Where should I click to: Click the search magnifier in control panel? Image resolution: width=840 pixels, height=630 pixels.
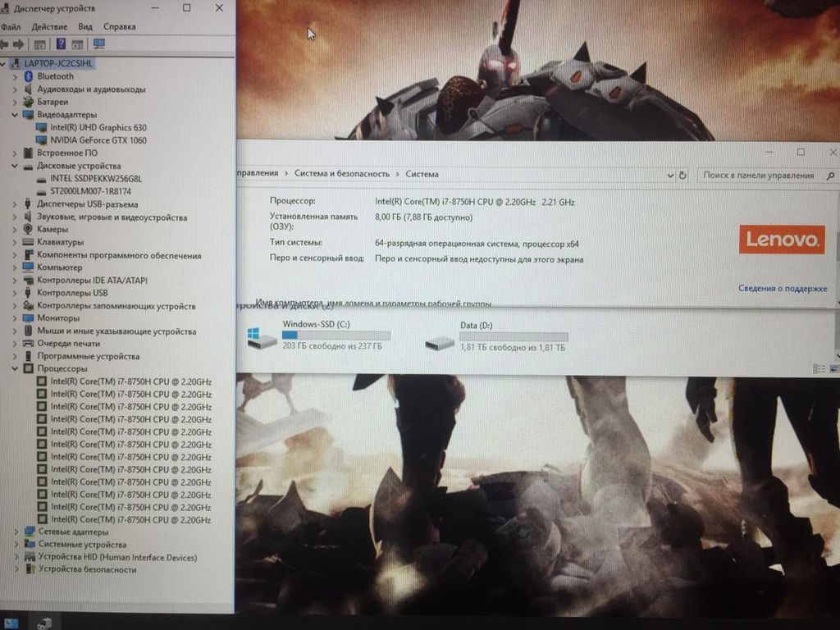tap(830, 176)
